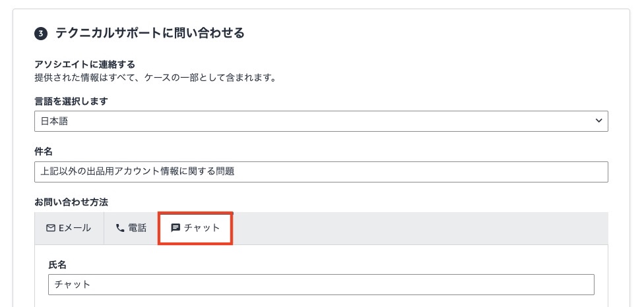Open the 日本語 language select box

[x=321, y=121]
